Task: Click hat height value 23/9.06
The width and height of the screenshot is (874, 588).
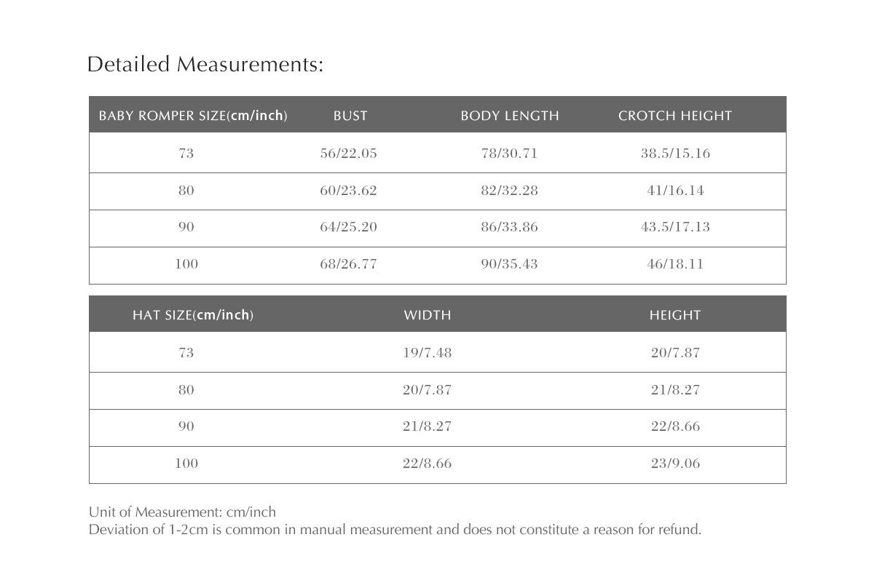Action: pos(675,464)
